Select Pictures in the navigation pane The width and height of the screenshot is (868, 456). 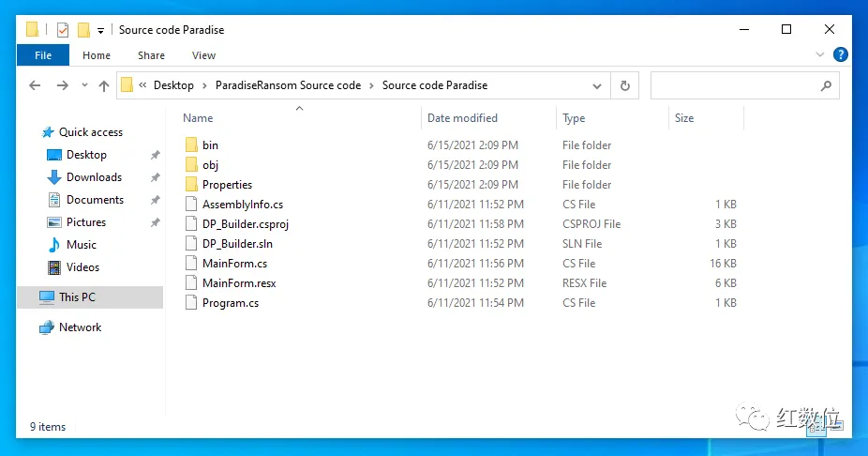click(x=86, y=222)
